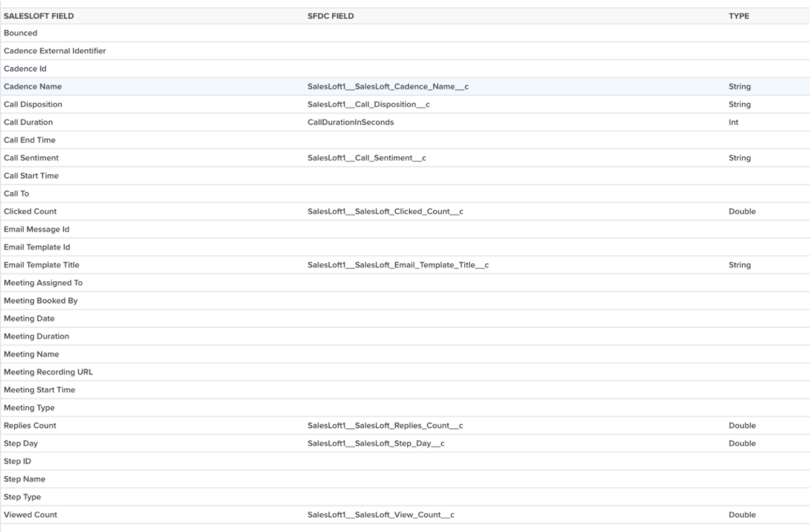The image size is (810, 532).
Task: Select the Call Sentiment field
Action: [31, 158]
